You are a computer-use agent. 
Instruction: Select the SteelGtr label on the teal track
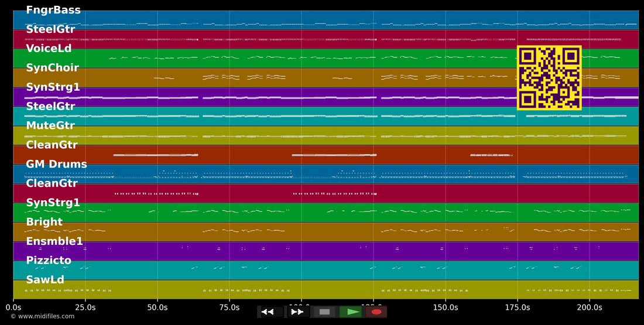pyautogui.click(x=50, y=107)
